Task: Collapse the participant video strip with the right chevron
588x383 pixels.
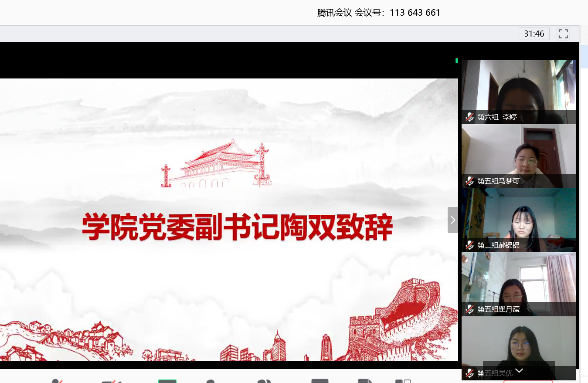Action: tap(452, 220)
